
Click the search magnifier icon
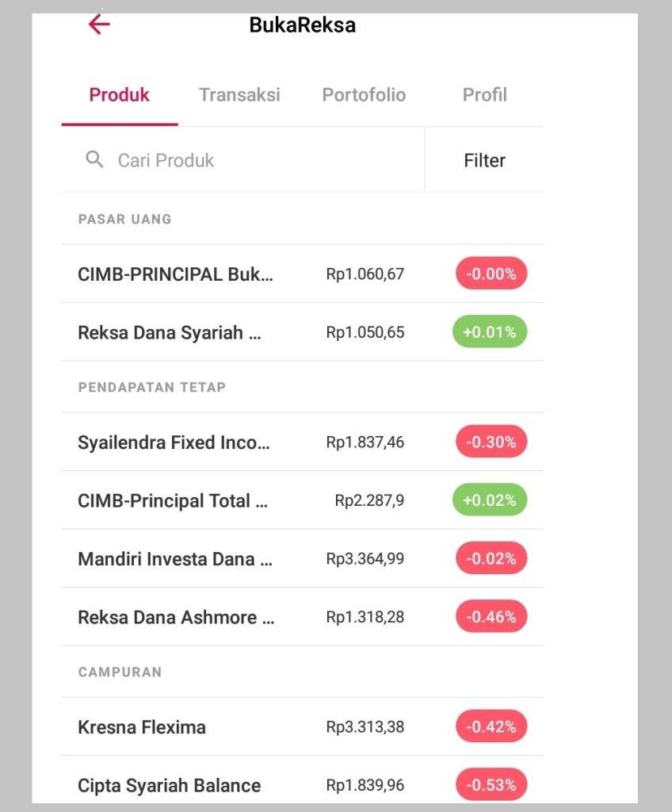click(94, 159)
